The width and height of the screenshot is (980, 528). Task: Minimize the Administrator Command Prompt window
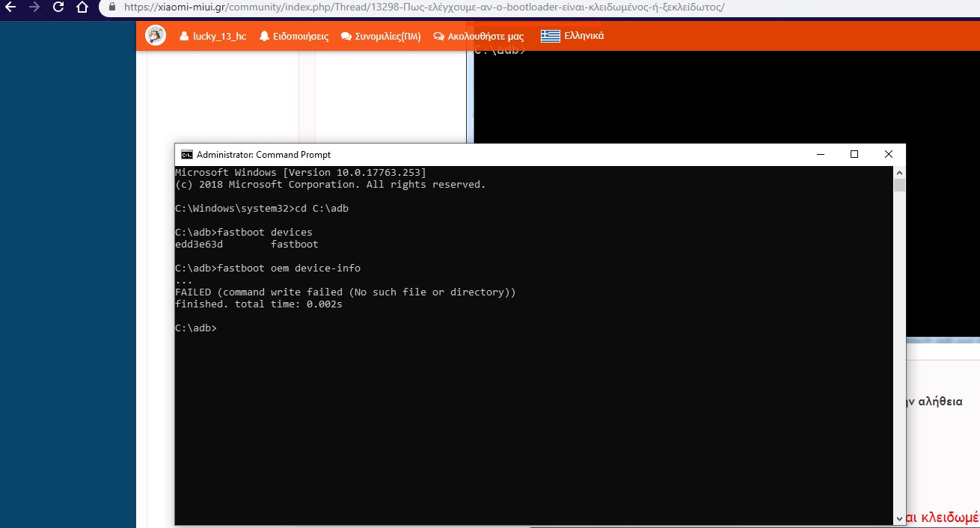(820, 155)
